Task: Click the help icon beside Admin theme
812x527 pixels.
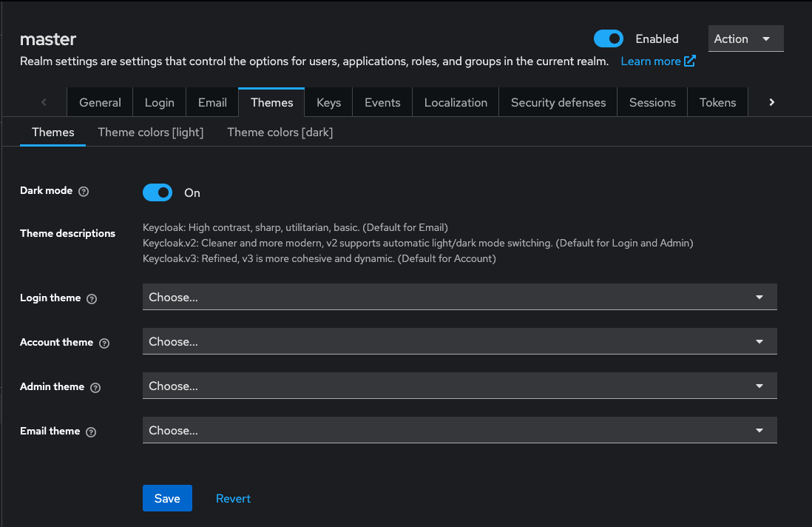Action: 95,387
